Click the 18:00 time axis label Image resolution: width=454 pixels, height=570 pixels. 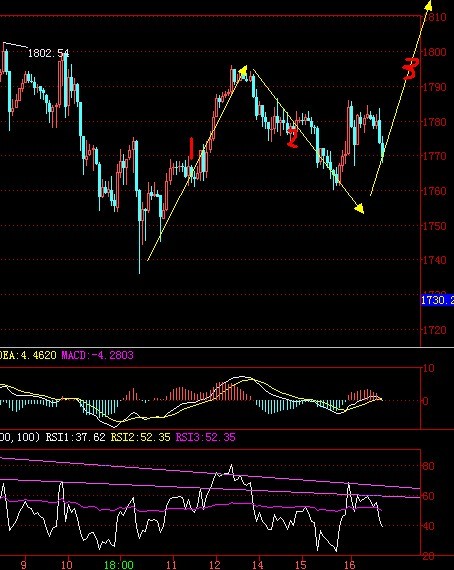click(119, 565)
